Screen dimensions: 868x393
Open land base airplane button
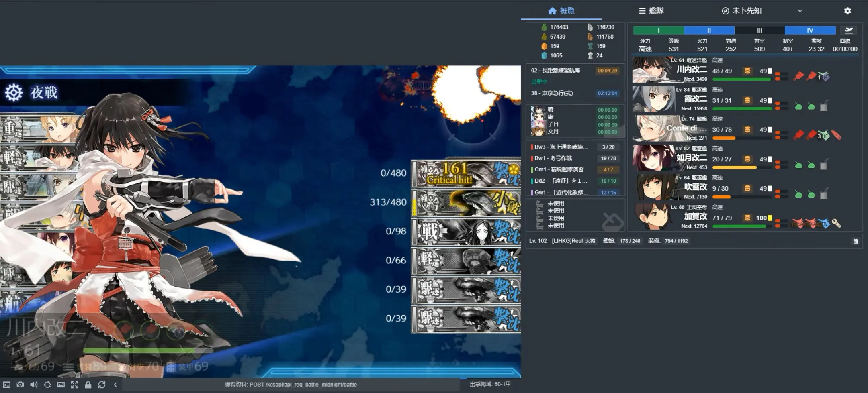[849, 30]
